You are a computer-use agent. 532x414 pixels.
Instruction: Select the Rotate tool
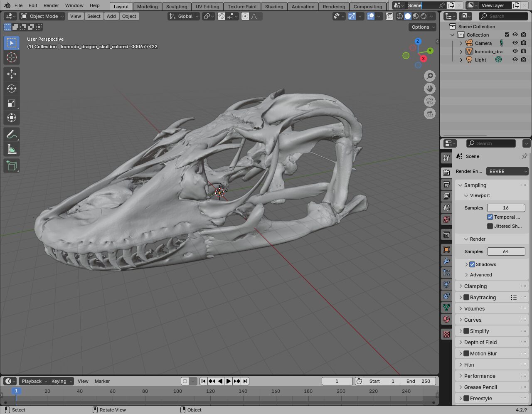(12, 89)
